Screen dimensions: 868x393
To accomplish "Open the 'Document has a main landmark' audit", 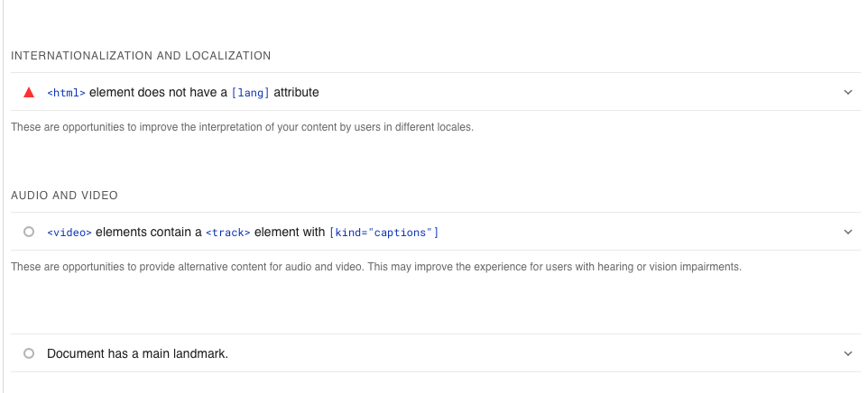I will tap(137, 353).
